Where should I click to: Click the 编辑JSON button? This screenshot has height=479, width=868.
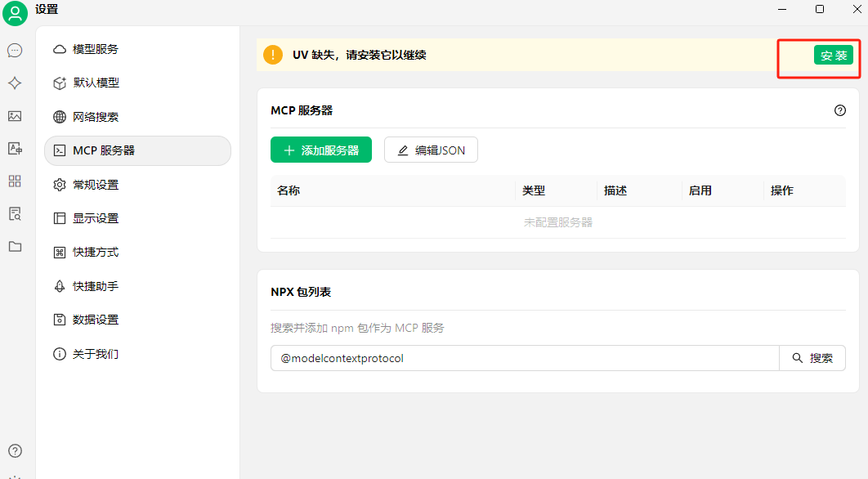431,150
